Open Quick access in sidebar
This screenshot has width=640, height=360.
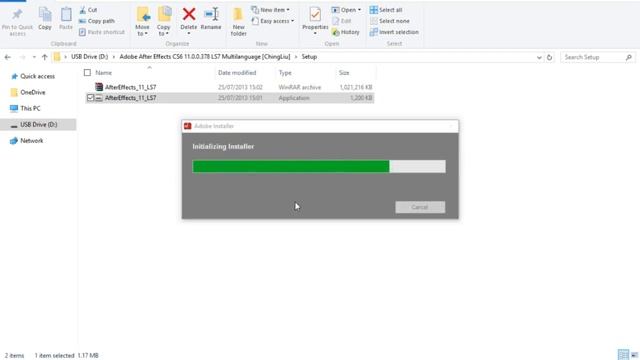tap(38, 76)
